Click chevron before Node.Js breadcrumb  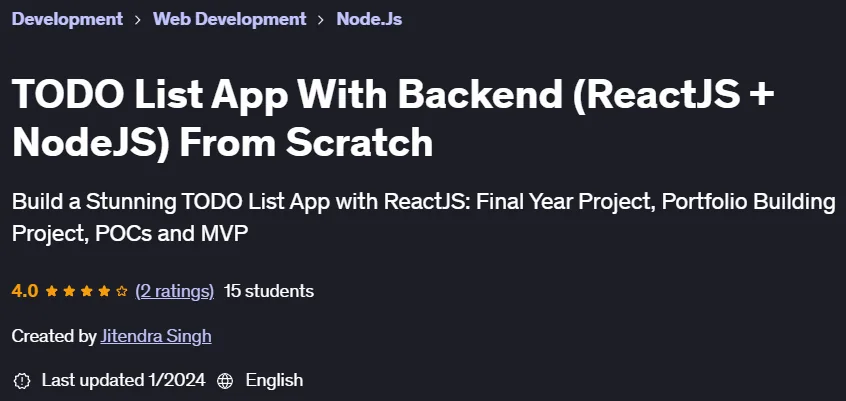(x=321, y=20)
